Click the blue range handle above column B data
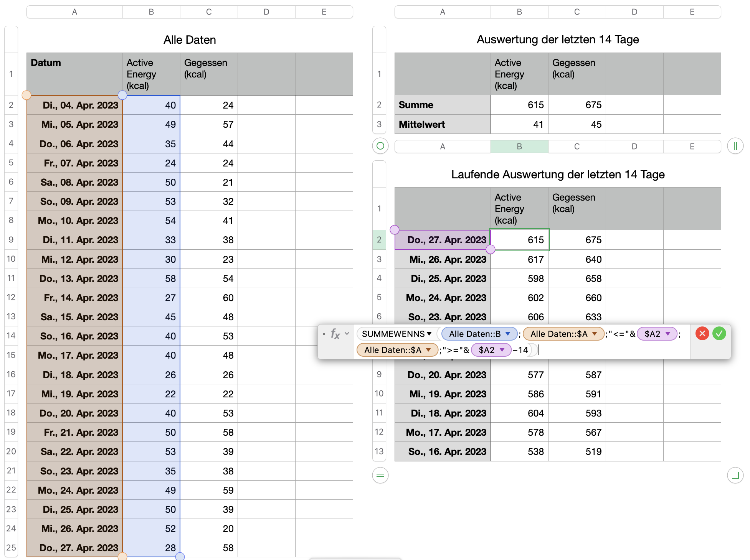The image size is (750, 560). pyautogui.click(x=122, y=95)
